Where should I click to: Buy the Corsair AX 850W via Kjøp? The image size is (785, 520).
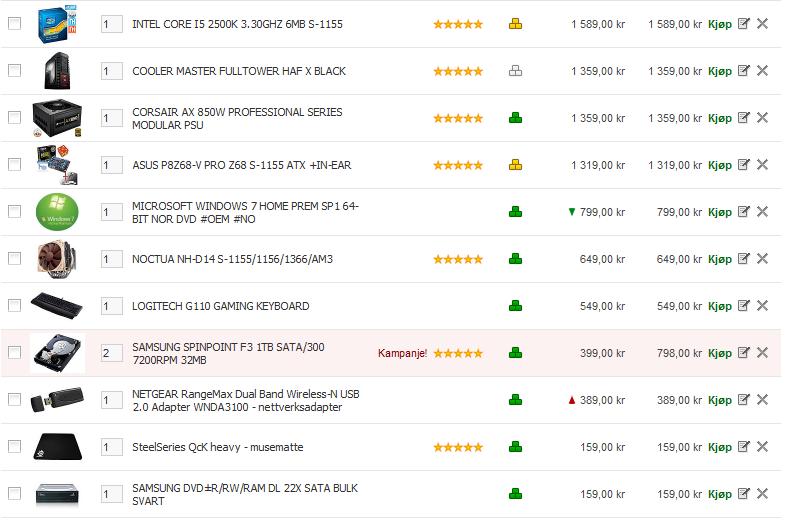tap(720, 119)
